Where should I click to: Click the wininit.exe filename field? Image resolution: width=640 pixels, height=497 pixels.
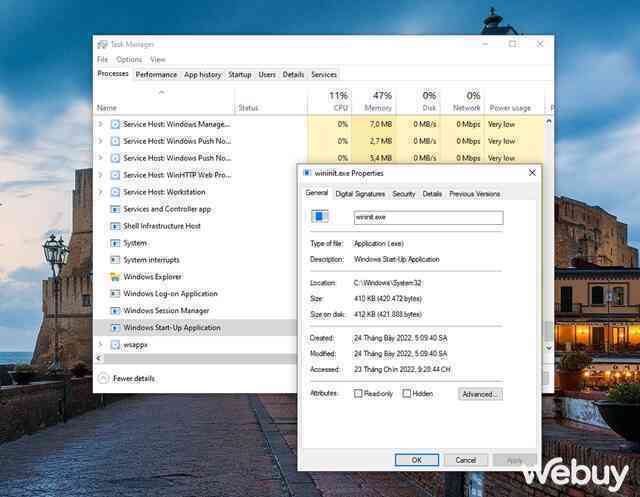429,217
